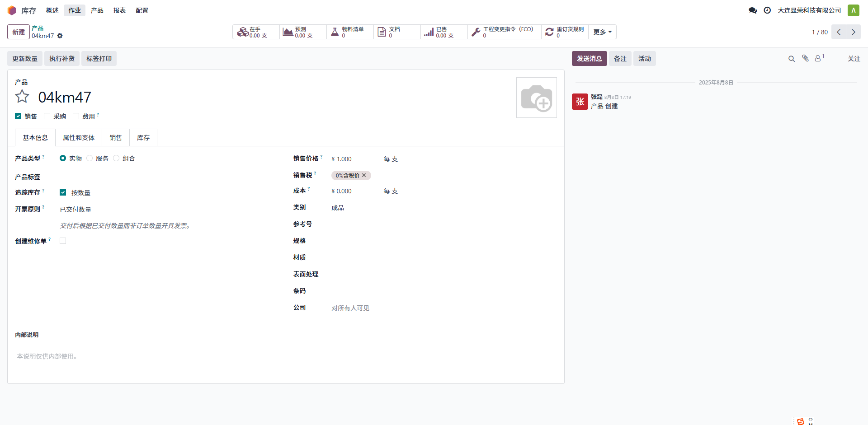The width and height of the screenshot is (868, 425).
Task: Click the paperclip attachments icon
Action: (x=805, y=58)
